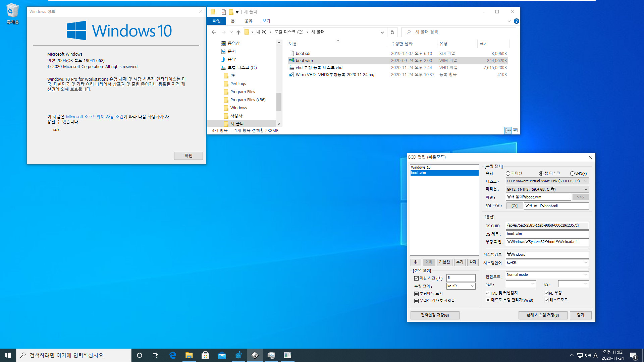Toggle PE 부팅 checkbox
The width and height of the screenshot is (644, 362).
coord(546,293)
